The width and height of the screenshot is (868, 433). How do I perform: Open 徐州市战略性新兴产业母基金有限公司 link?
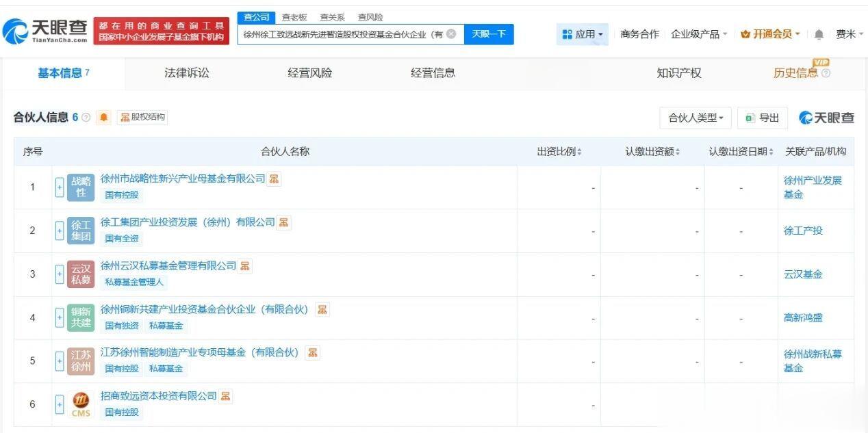click(x=183, y=179)
